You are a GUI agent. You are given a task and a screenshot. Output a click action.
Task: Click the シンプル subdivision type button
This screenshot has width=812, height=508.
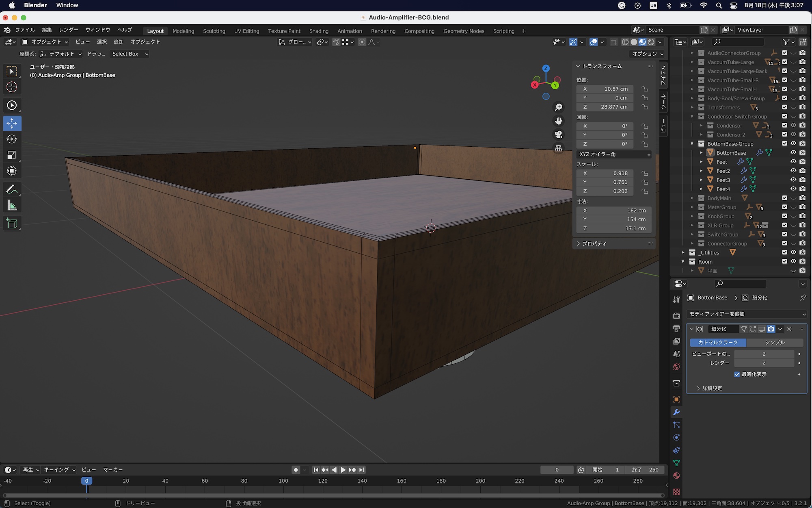tap(775, 343)
